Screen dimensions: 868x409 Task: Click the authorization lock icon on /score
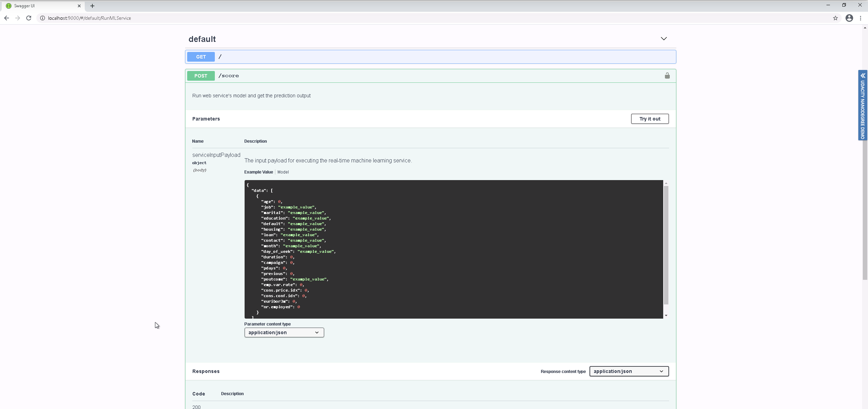tap(667, 75)
